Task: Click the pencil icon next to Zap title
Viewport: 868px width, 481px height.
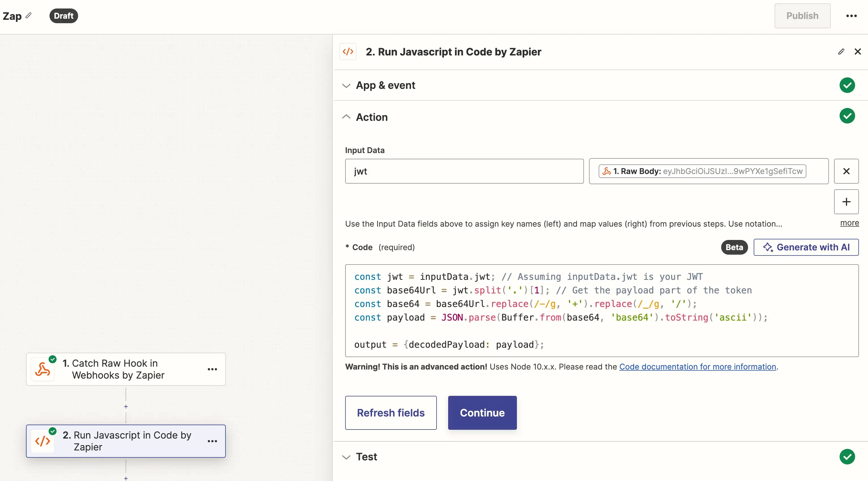Action: click(29, 15)
